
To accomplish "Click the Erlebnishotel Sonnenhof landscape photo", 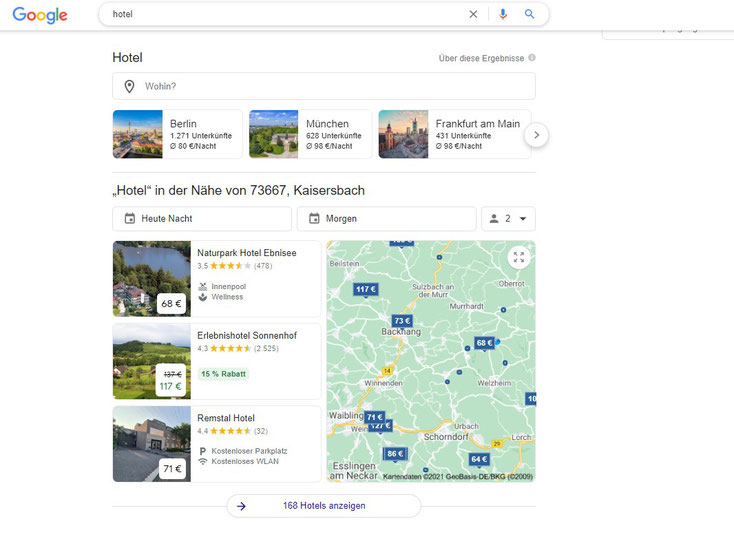I will (x=152, y=361).
